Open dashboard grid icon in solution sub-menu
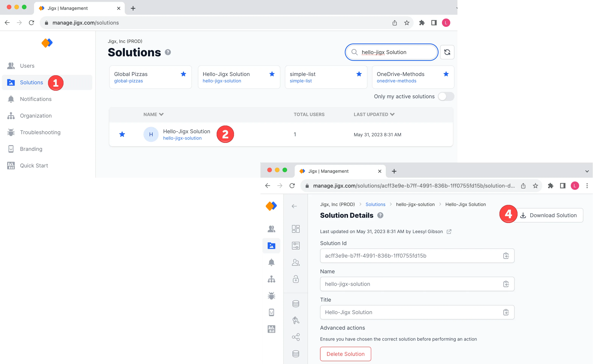Viewport: 603px width, 364px height. 296,229
